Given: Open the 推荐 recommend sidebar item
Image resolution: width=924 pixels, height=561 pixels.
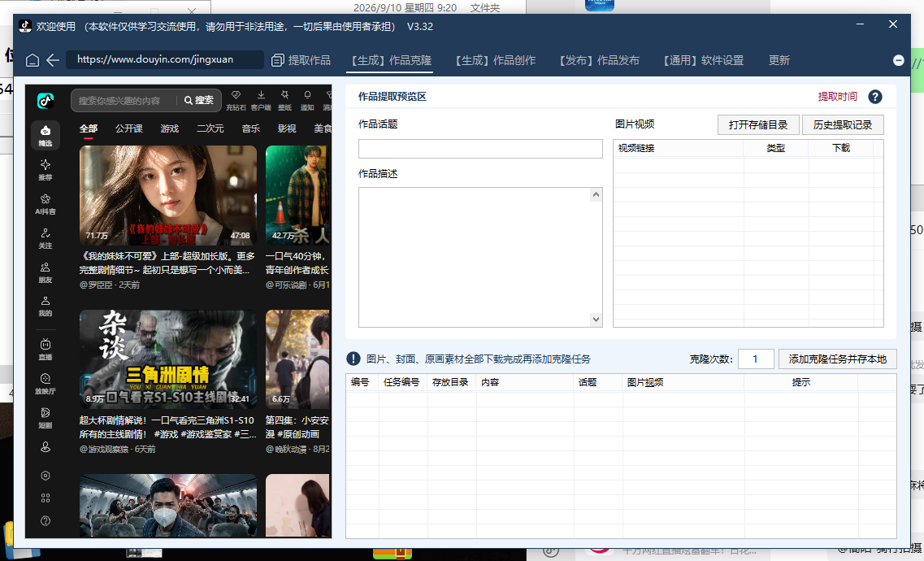Looking at the screenshot, I should (x=46, y=170).
